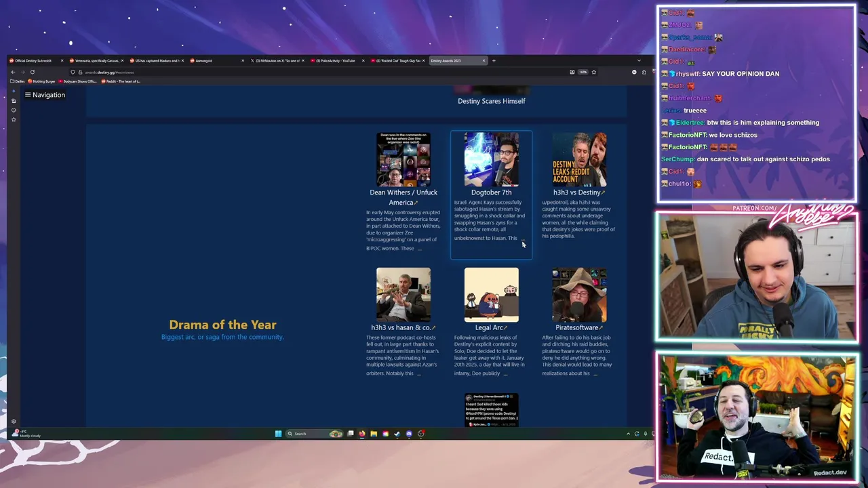
Task: Click weather widget Mostly cloudy
Action: (x=26, y=434)
